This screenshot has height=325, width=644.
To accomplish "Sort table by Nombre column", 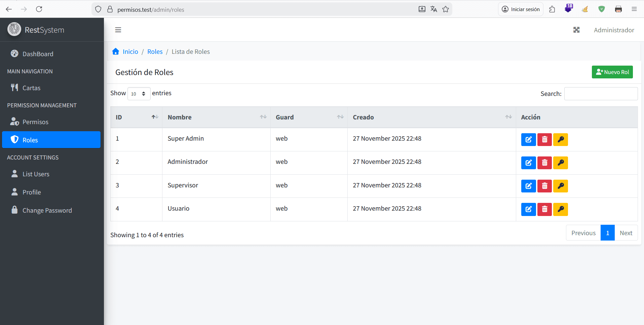I will pos(216,117).
